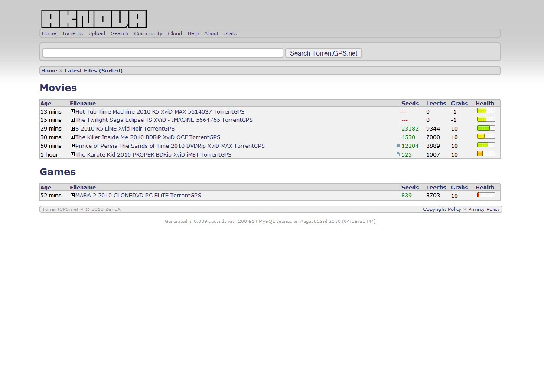Open the Torrents menu item
544x392 pixels.
tap(72, 33)
